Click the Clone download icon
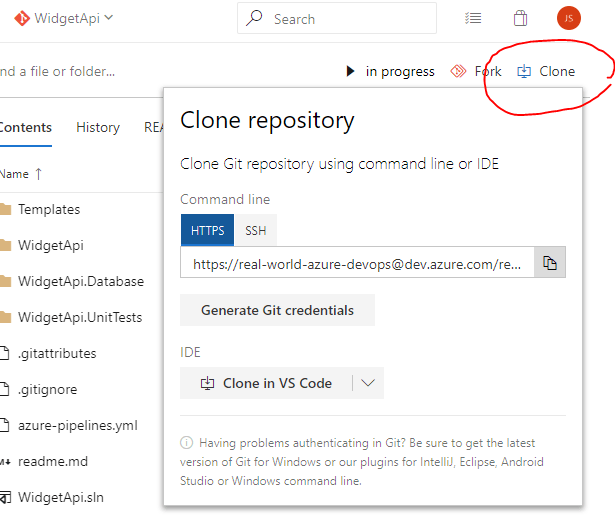The width and height of the screenshot is (615, 517). (x=524, y=71)
